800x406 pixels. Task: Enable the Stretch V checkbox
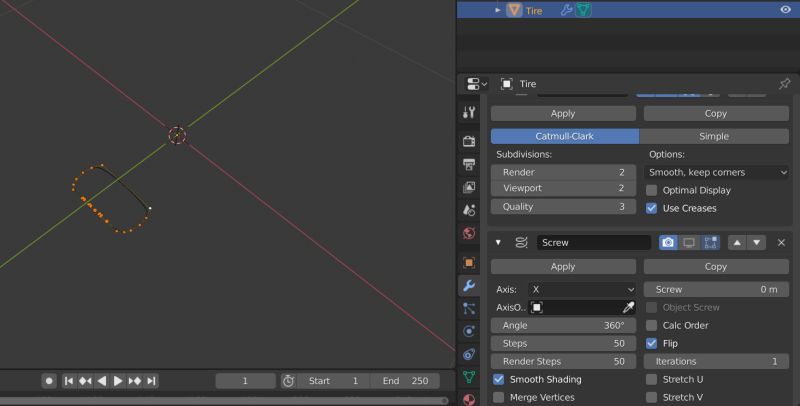[652, 397]
